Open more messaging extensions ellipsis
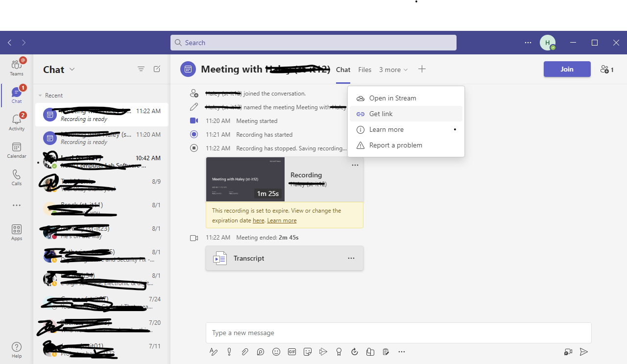 click(x=402, y=351)
